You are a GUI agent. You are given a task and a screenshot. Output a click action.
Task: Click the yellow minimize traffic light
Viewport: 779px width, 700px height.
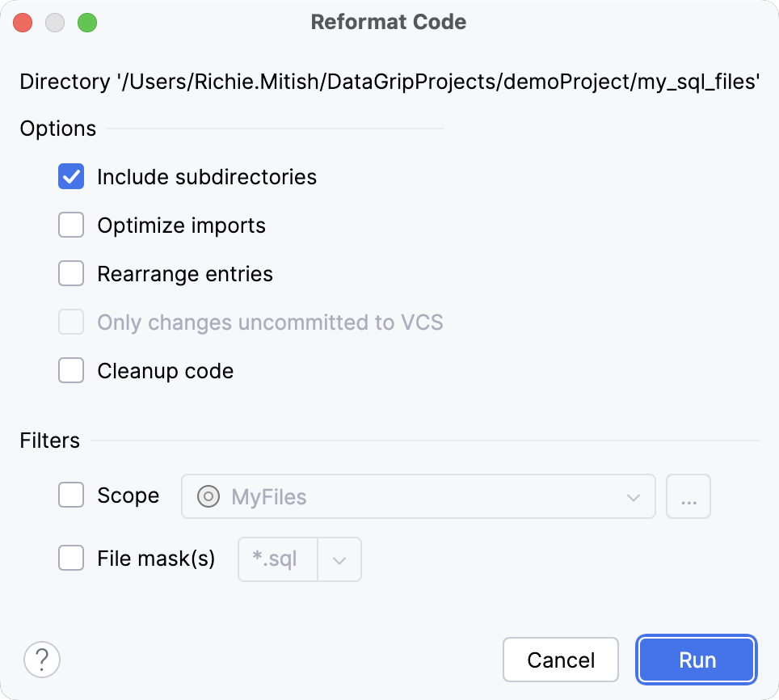(55, 23)
